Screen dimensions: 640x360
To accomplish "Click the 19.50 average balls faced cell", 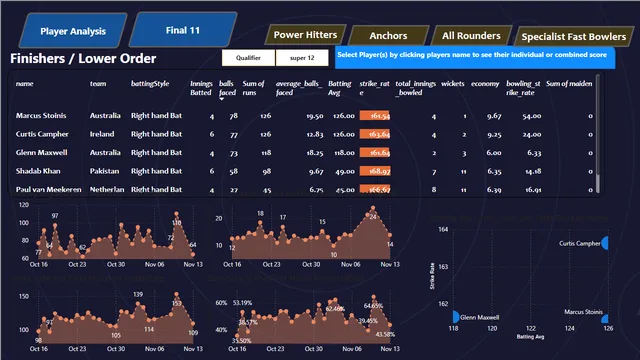I will 315,116.
